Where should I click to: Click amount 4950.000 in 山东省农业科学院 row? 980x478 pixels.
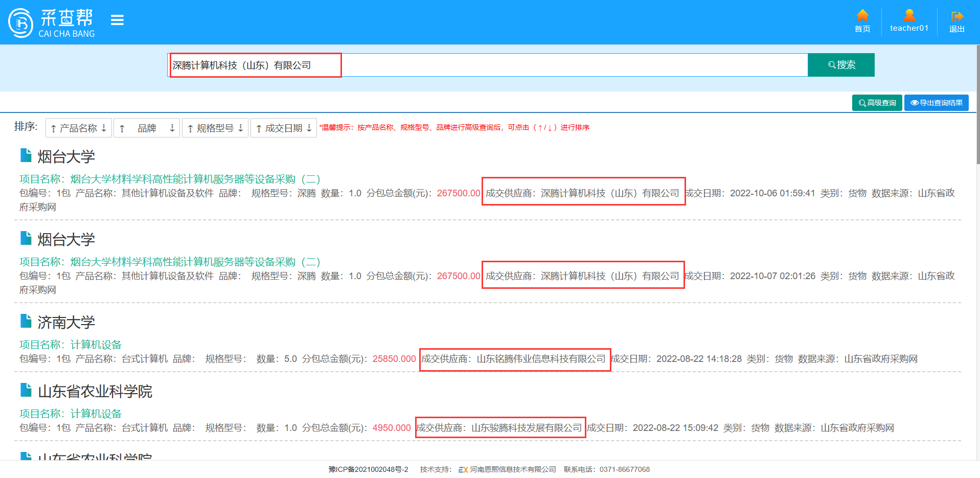click(x=392, y=428)
